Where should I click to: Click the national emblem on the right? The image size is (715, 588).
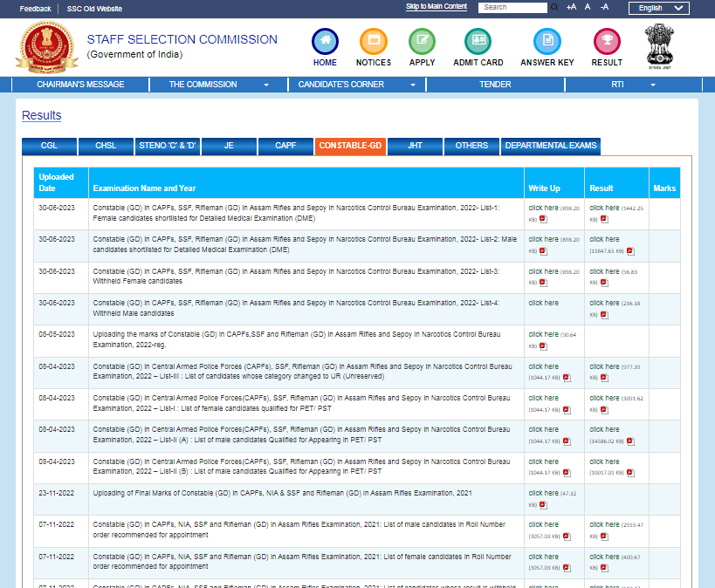[x=659, y=44]
